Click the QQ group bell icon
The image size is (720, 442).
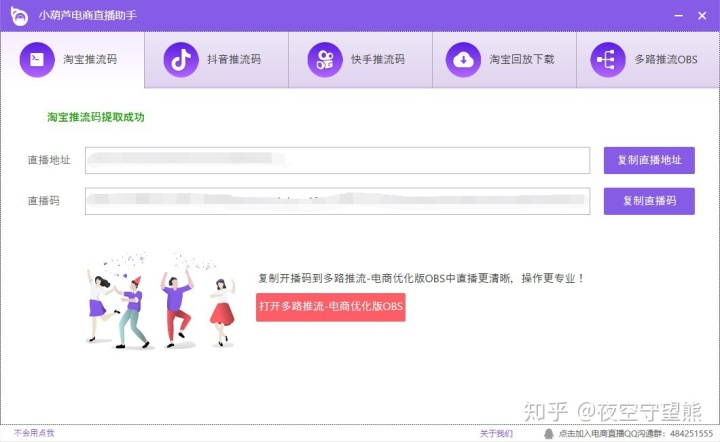(548, 433)
